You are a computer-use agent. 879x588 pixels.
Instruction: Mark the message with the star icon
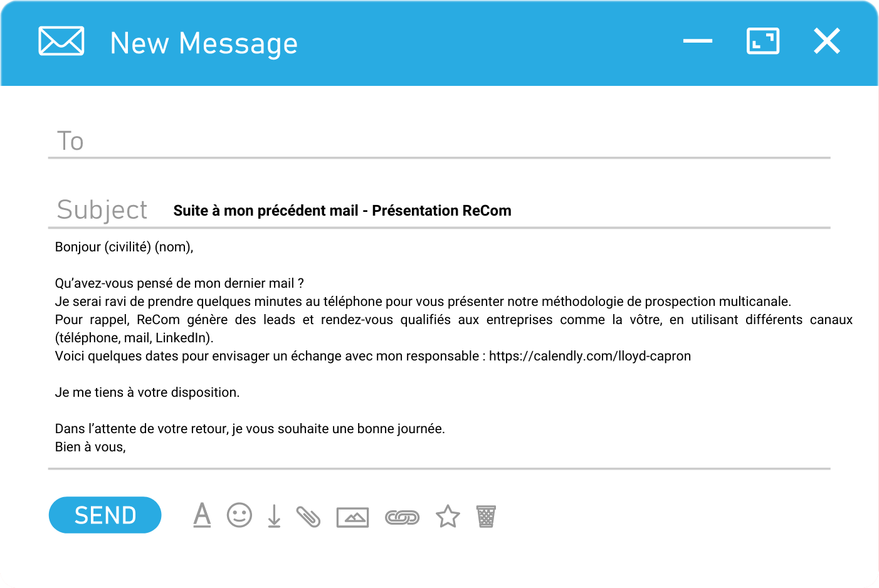(x=447, y=515)
